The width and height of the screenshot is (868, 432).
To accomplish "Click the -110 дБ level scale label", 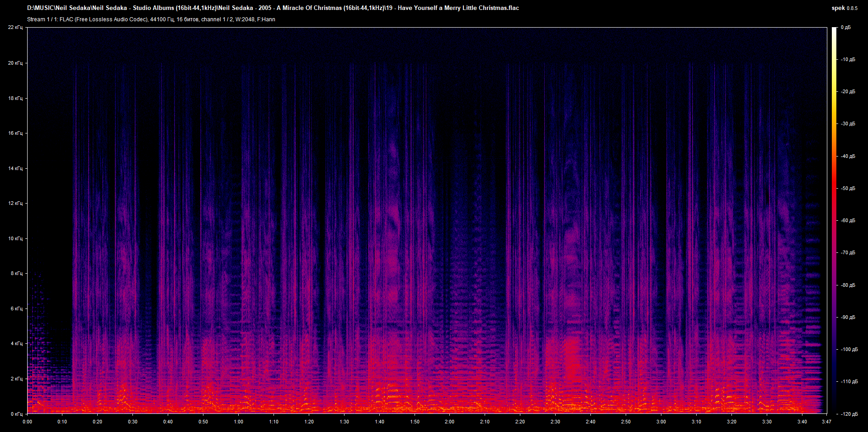I will click(849, 382).
